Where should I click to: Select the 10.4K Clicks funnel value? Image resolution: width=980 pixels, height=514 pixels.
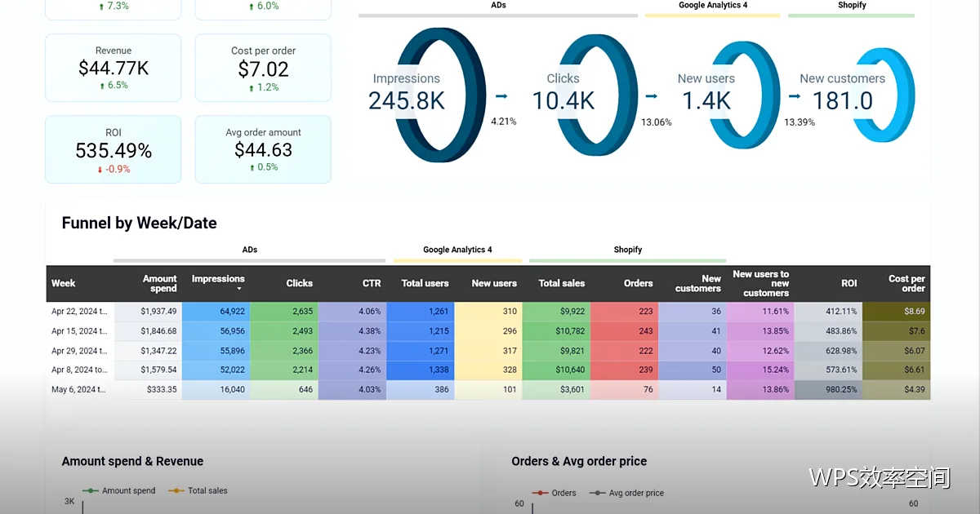[x=563, y=100]
